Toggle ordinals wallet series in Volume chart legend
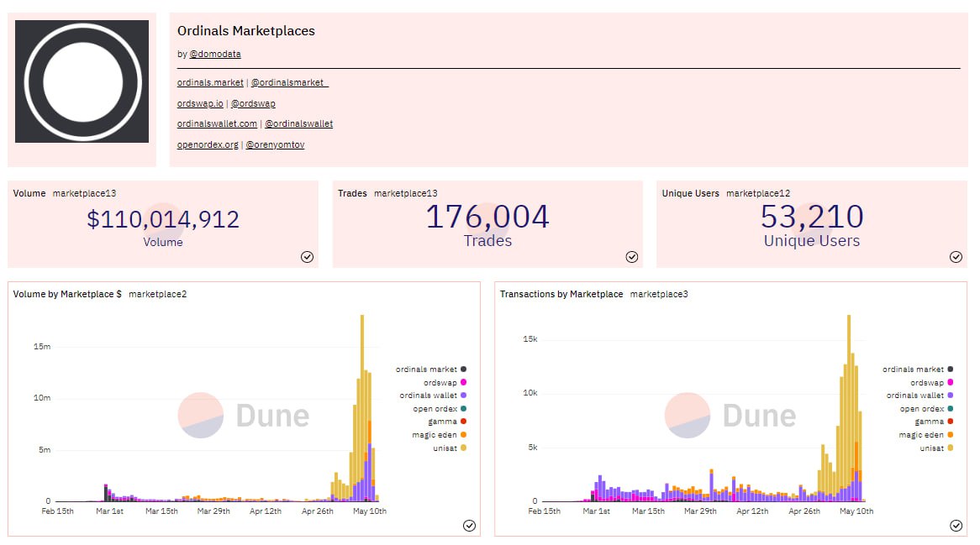This screenshot has width=980, height=545. pos(432,396)
